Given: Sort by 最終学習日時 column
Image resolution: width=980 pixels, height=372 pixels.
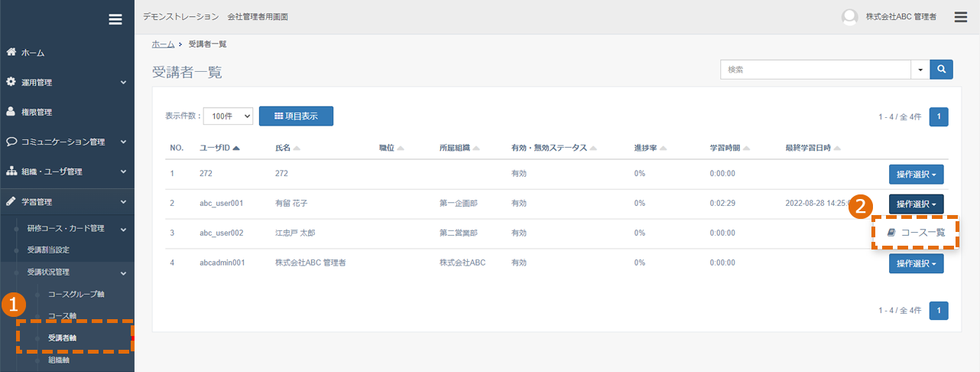Looking at the screenshot, I should pyautogui.click(x=813, y=148).
